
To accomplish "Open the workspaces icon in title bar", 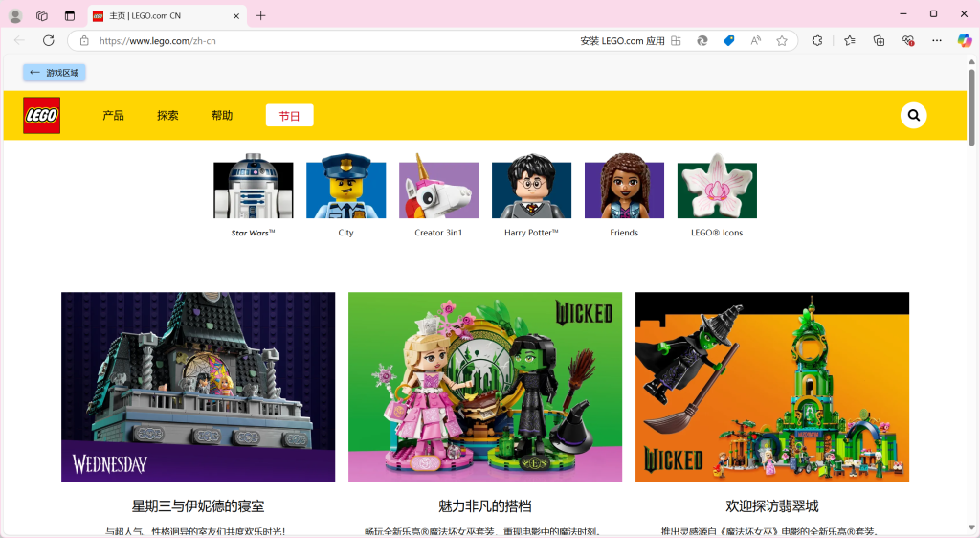I will pos(42,15).
